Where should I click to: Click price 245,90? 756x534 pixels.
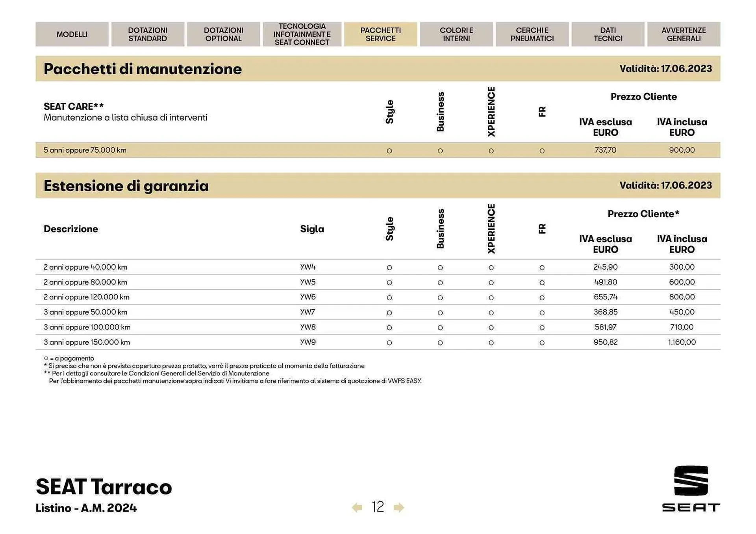[605, 267]
